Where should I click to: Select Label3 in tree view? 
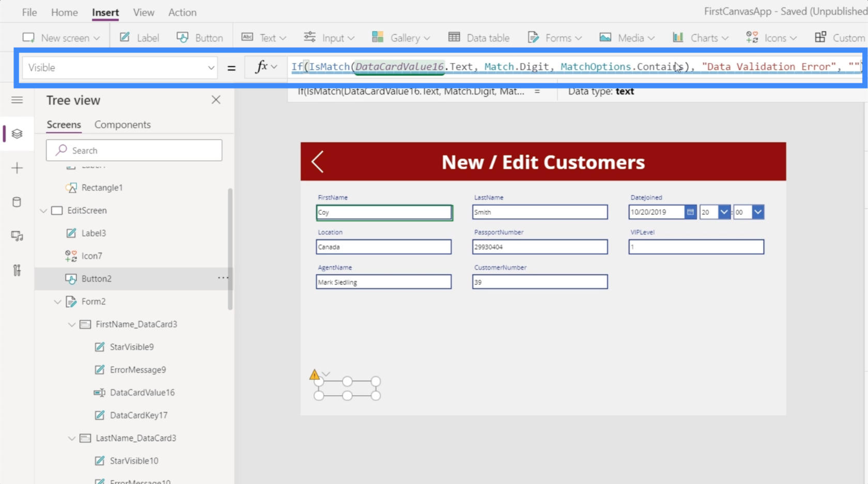coord(94,233)
